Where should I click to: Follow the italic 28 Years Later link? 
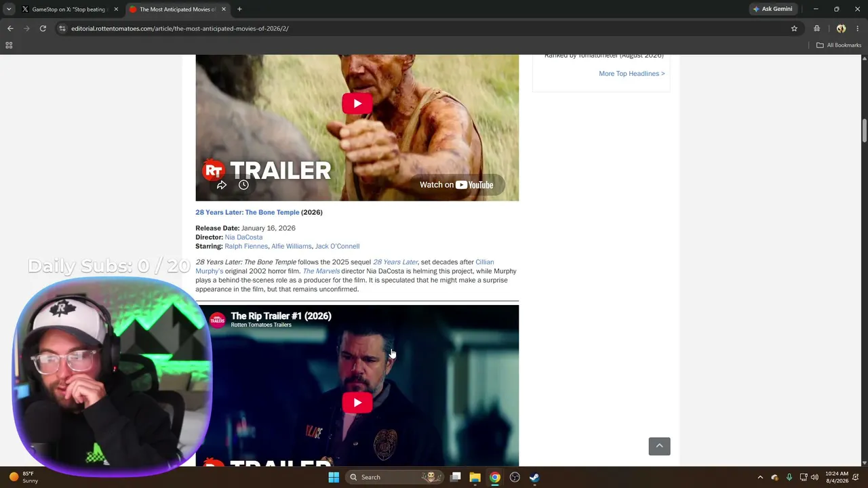tap(395, 262)
